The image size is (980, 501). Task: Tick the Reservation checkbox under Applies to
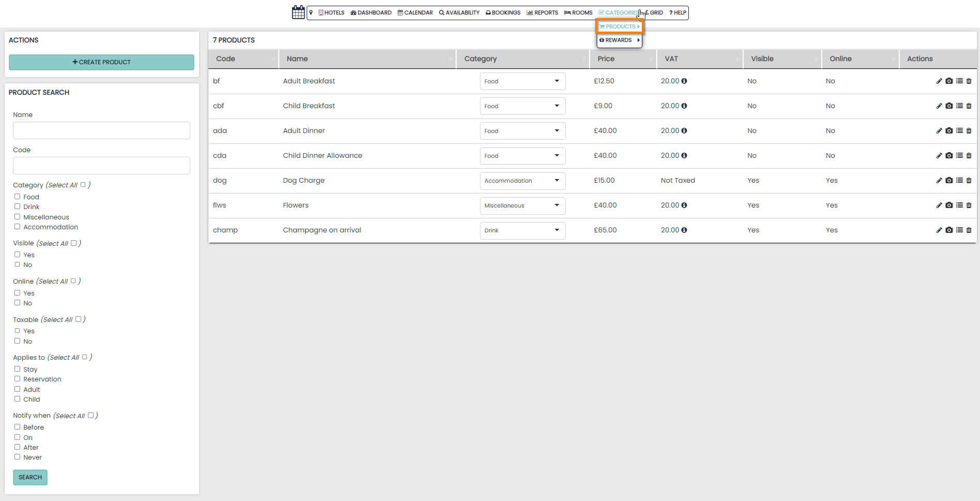17,379
